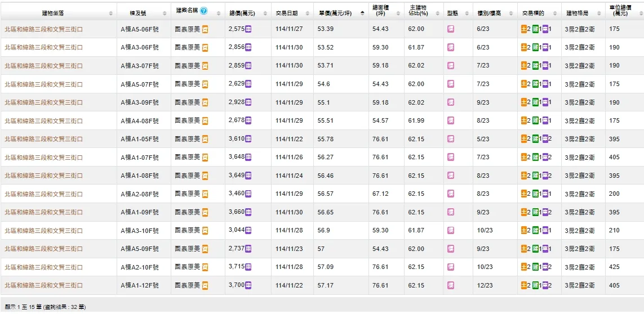Click pink 樓 type icon in A棟A5-09F row

tap(451, 249)
